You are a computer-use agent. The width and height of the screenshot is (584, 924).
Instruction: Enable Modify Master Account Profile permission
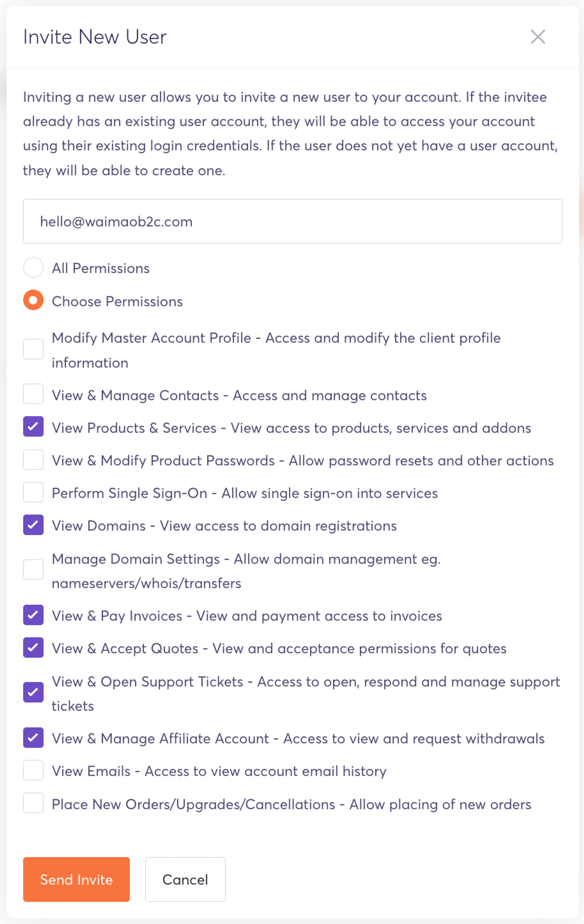[x=34, y=349]
